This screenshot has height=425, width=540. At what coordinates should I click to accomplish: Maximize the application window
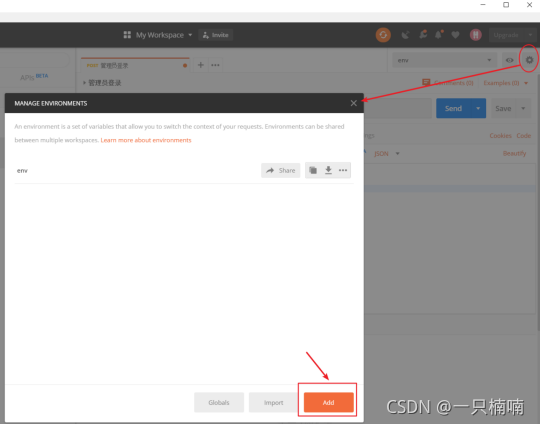click(506, 5)
